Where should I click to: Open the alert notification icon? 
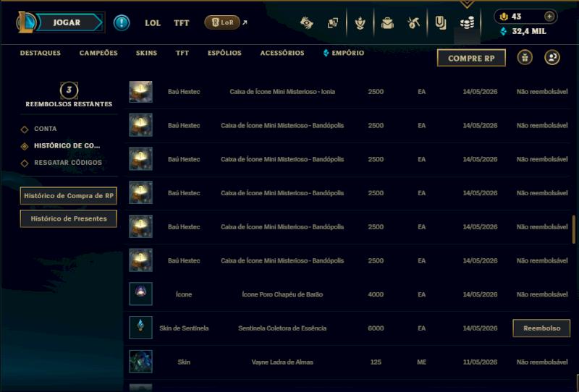[x=122, y=23]
